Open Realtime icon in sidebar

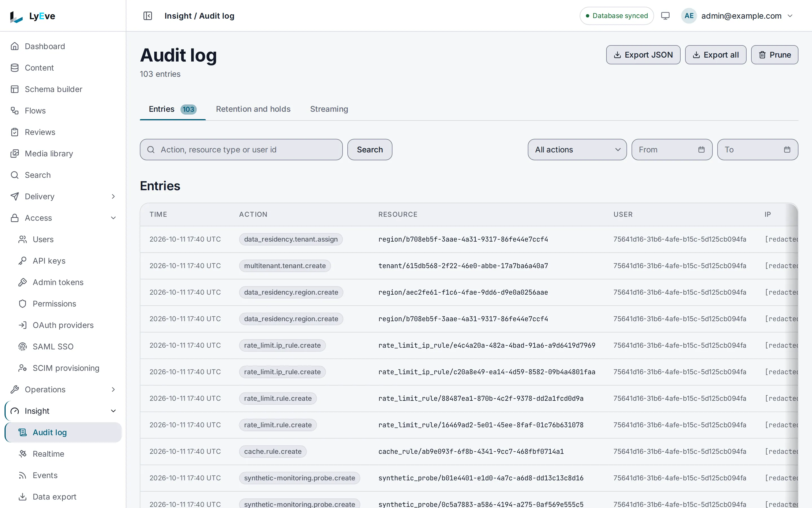tap(23, 454)
